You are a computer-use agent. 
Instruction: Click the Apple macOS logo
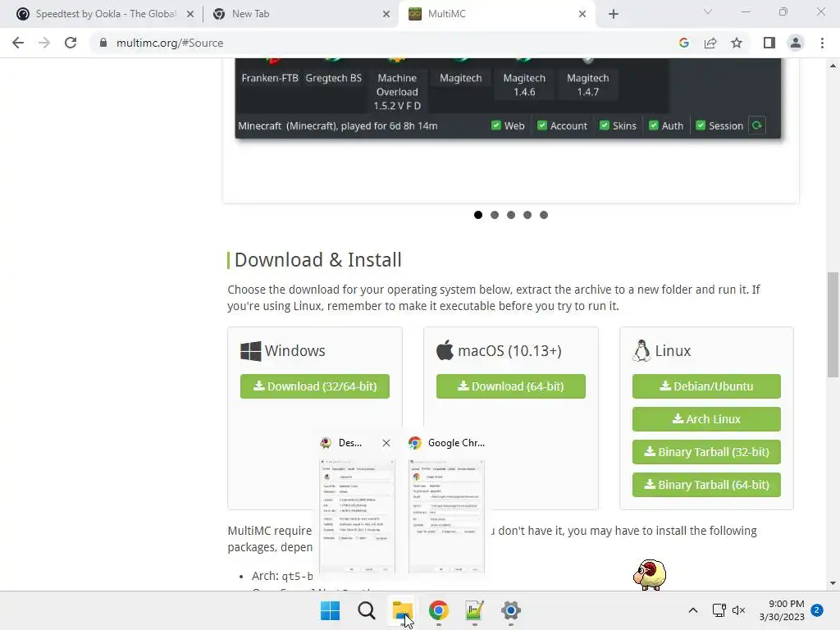(x=445, y=349)
